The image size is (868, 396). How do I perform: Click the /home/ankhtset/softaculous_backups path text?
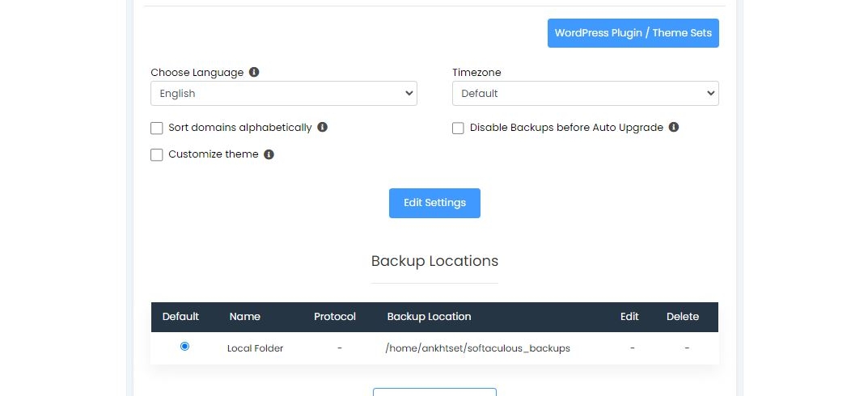[478, 348]
